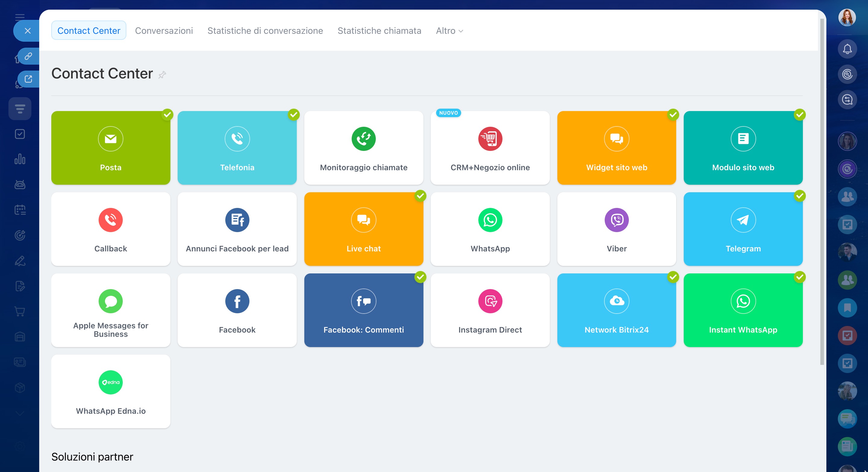868x472 pixels.
Task: Click checkmark badge on Network Bitrix24 tile
Action: coord(673,277)
